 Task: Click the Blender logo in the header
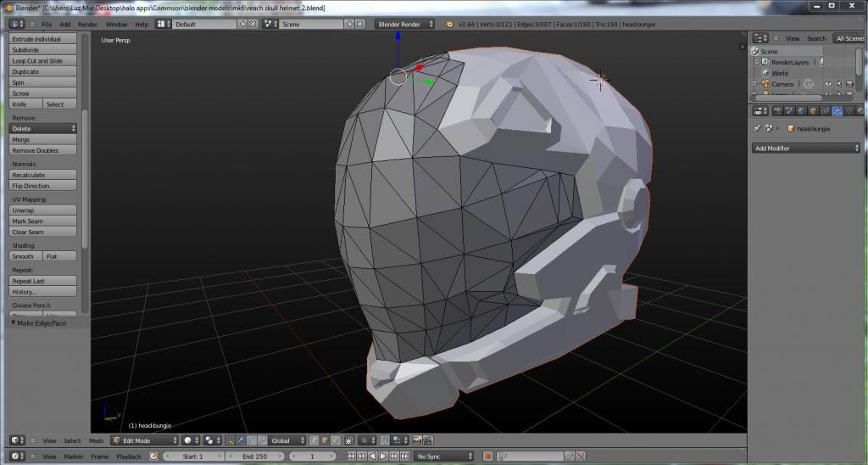click(x=449, y=25)
